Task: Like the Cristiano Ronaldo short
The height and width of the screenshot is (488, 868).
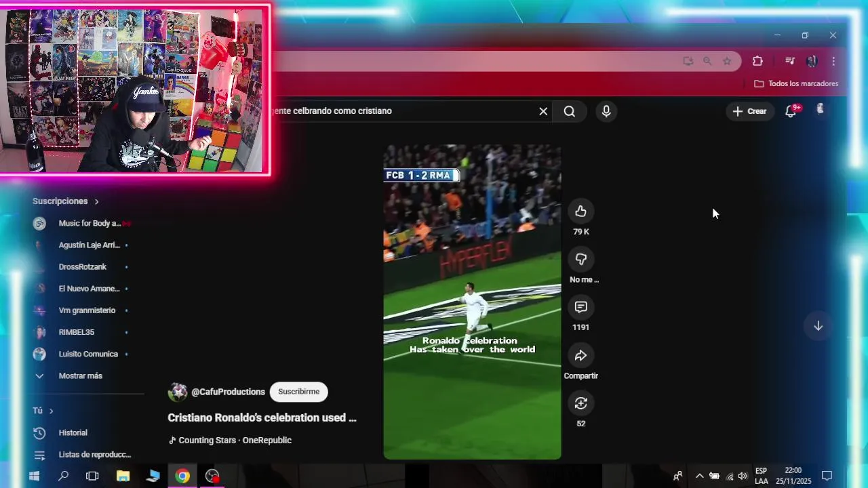Action: [x=580, y=211]
